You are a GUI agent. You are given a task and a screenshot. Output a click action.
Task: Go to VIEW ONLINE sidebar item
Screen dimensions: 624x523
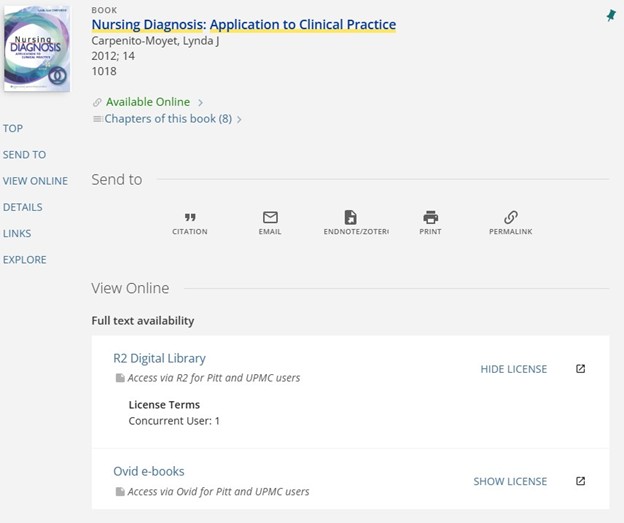click(35, 181)
